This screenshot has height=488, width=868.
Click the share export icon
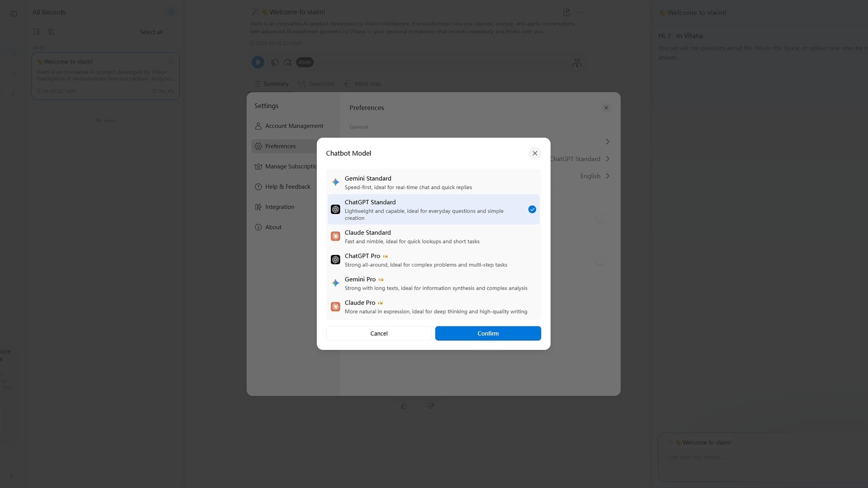566,12
